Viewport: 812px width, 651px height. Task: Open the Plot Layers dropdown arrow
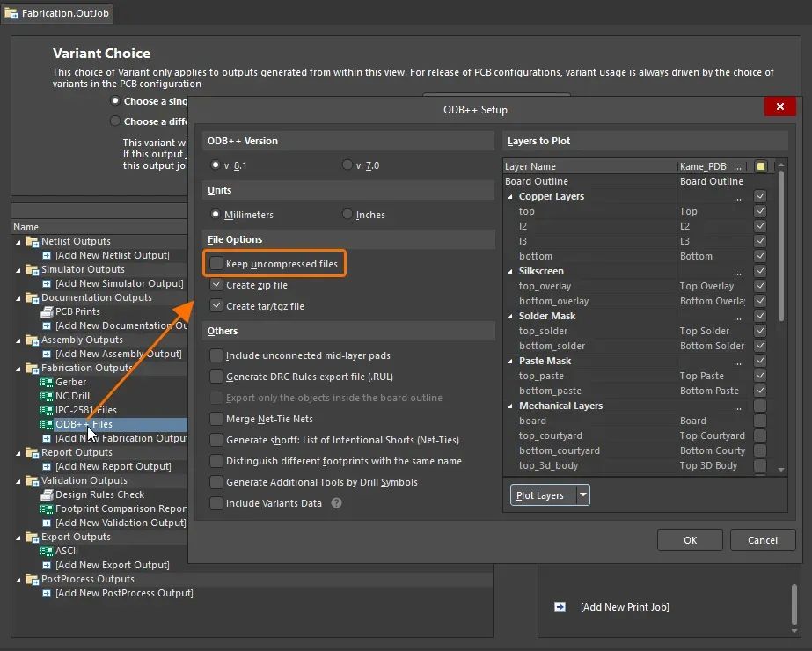click(x=583, y=495)
